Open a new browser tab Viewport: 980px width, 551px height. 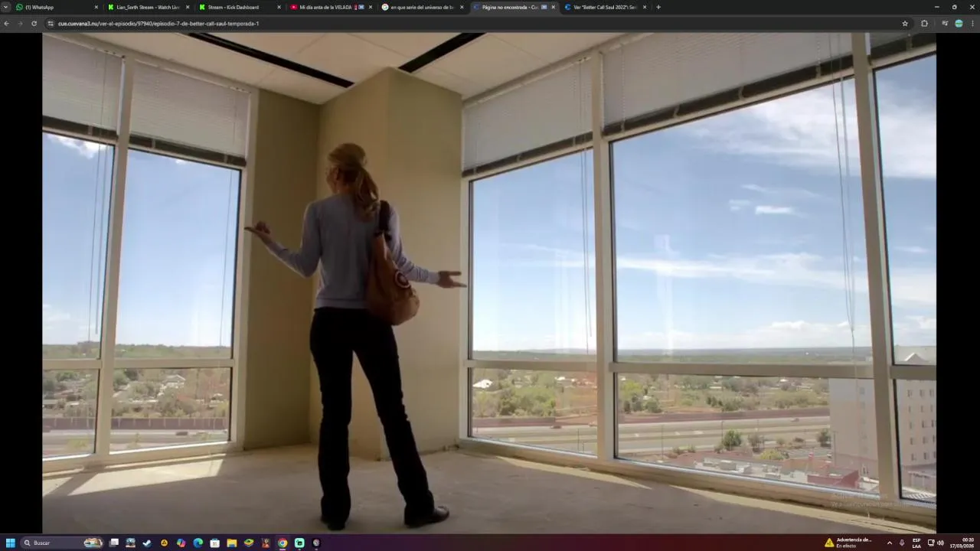tap(658, 7)
